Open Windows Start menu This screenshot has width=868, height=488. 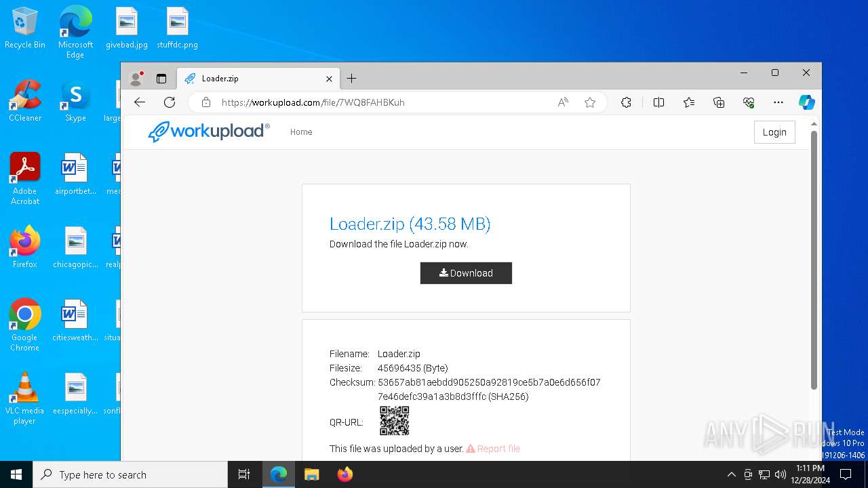tap(16, 474)
